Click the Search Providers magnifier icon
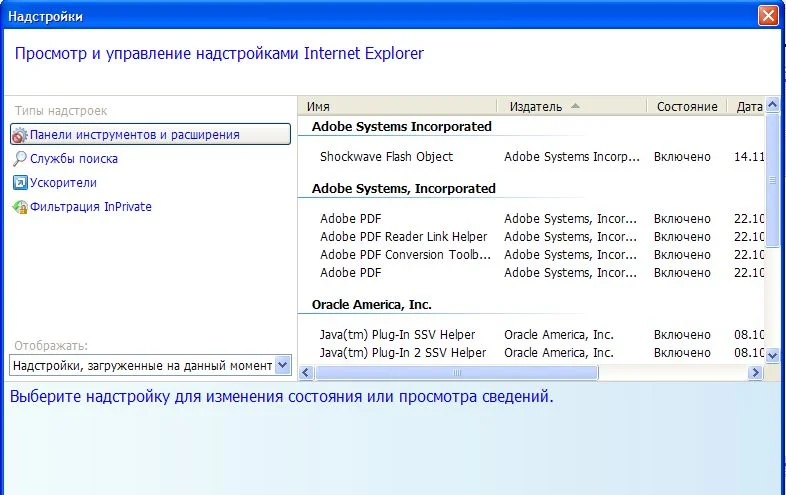The image size is (786, 495). 20,159
